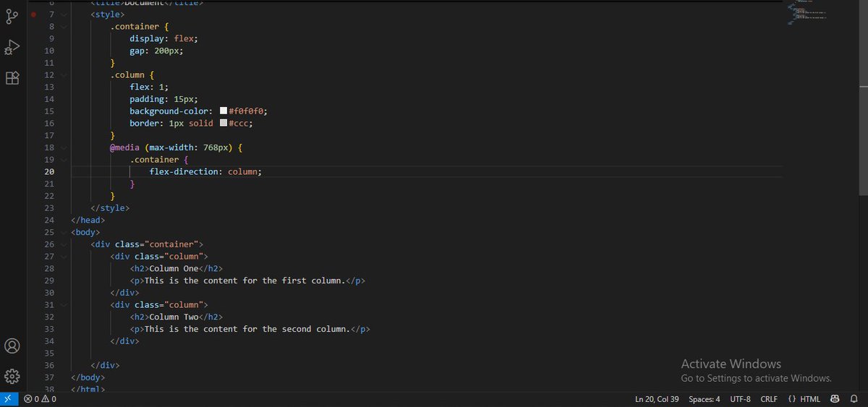The width and height of the screenshot is (868, 407).
Task: Collapse the body element at line 25
Action: (64, 232)
